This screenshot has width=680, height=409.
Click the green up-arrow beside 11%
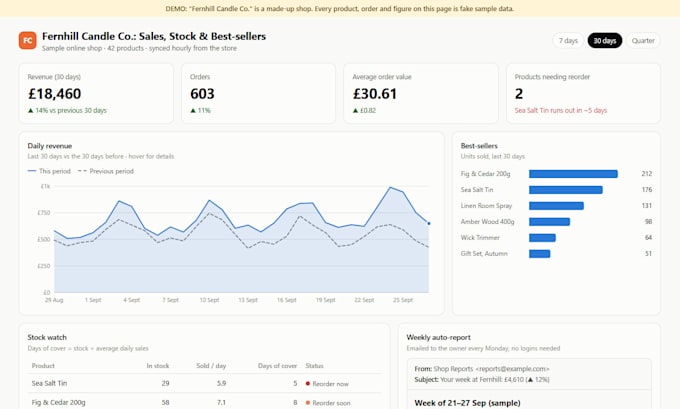pyautogui.click(x=193, y=111)
